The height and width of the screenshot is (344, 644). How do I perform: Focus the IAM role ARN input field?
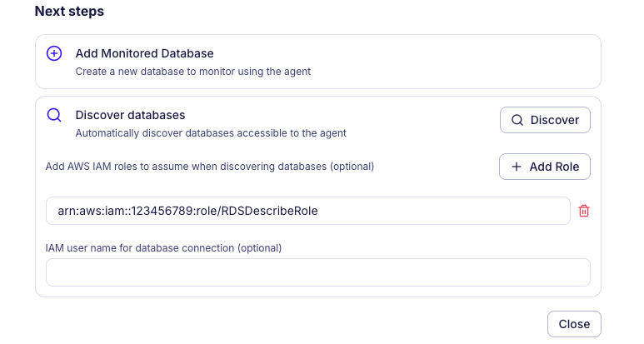click(307, 212)
